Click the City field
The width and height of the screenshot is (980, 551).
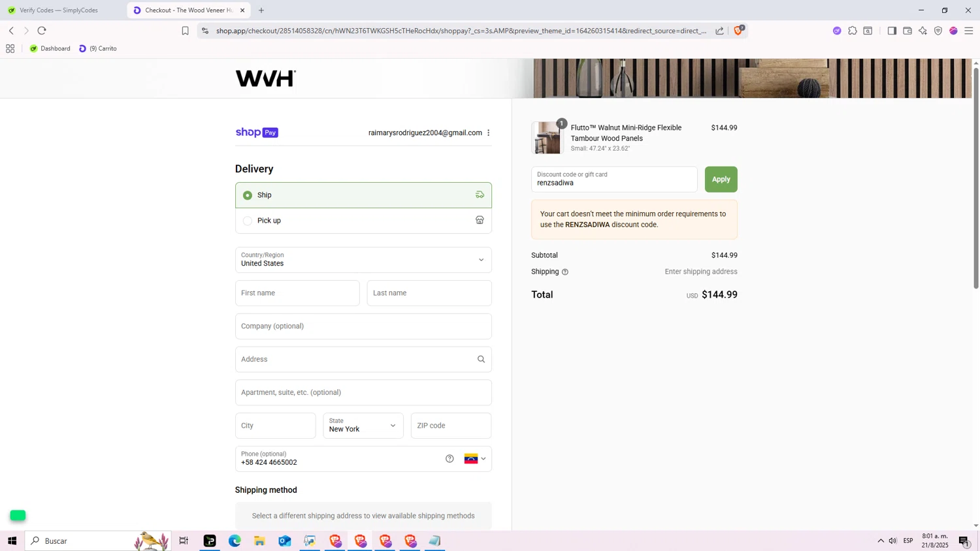pyautogui.click(x=275, y=426)
